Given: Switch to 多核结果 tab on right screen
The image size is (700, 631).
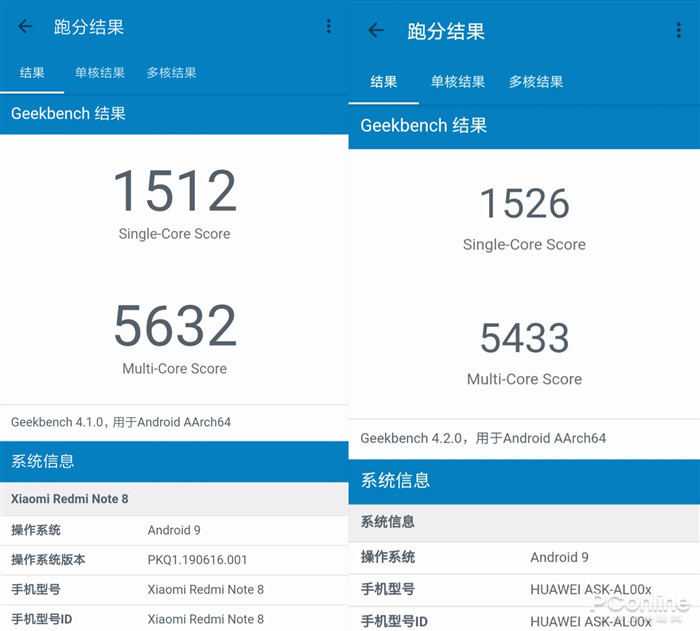Looking at the screenshot, I should click(x=536, y=82).
